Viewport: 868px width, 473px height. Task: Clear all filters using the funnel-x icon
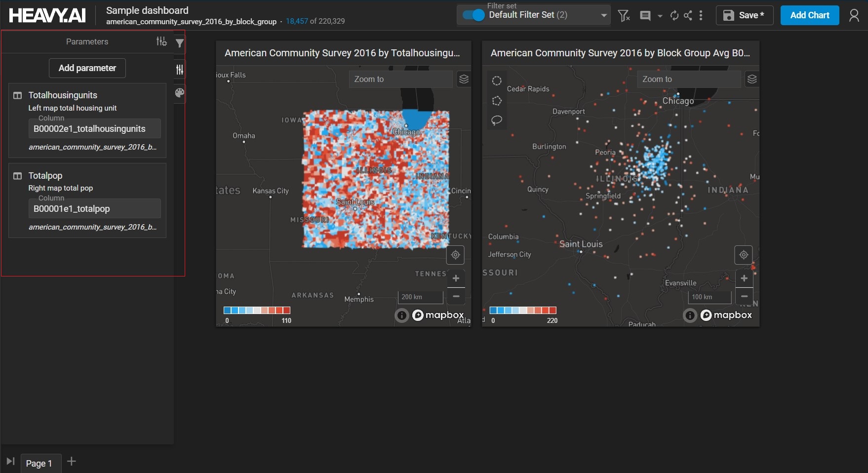click(x=624, y=16)
